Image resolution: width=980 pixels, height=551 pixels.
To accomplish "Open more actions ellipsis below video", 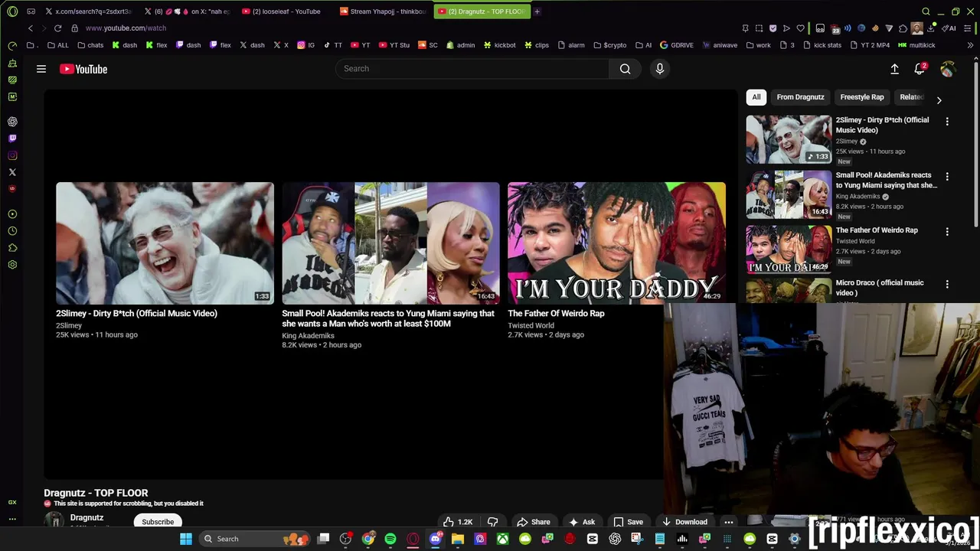I will point(728,522).
